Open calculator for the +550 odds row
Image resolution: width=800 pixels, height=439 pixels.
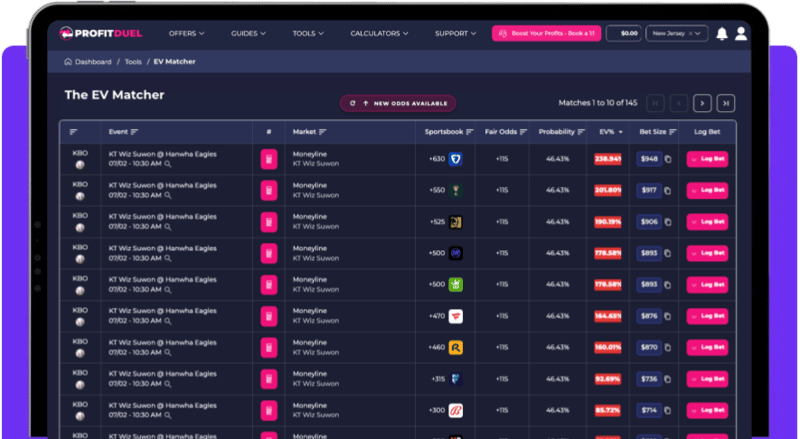click(x=269, y=190)
